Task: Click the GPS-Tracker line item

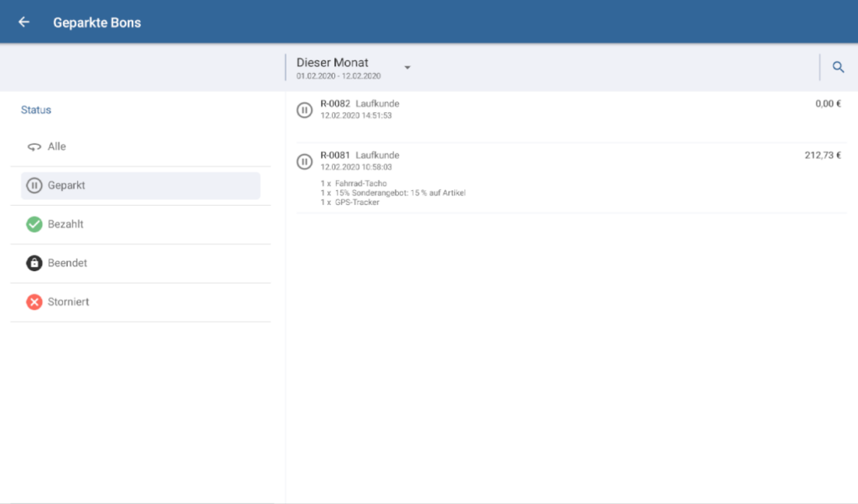Action: [357, 202]
